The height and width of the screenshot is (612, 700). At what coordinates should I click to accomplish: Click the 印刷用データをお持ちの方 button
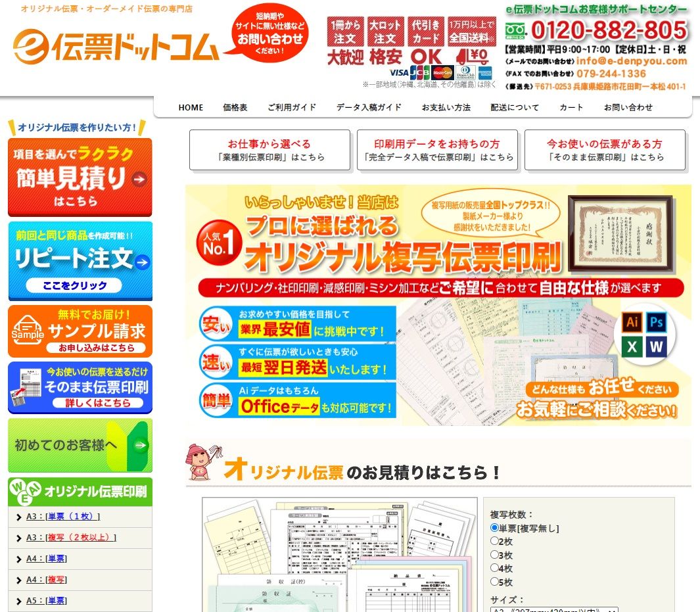point(437,150)
